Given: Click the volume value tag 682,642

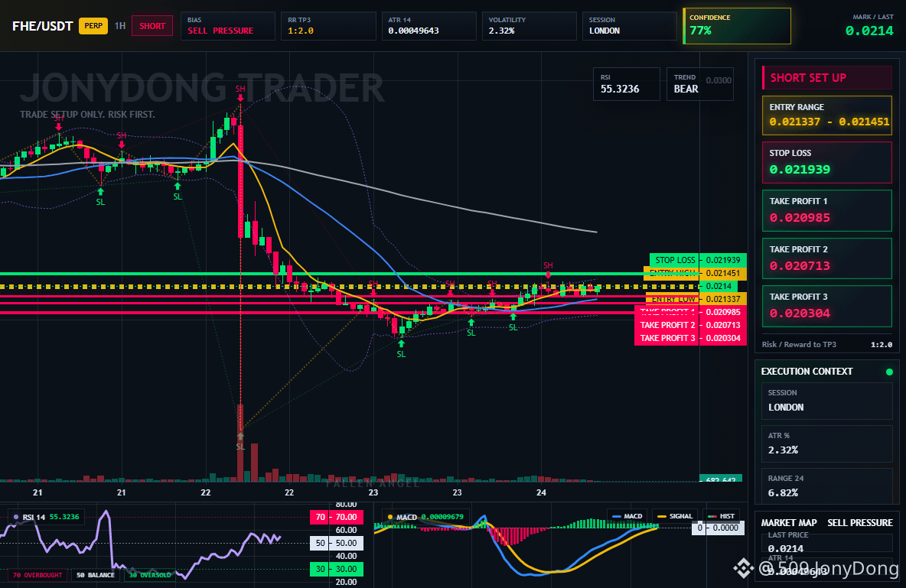Looking at the screenshot, I should (x=721, y=479).
